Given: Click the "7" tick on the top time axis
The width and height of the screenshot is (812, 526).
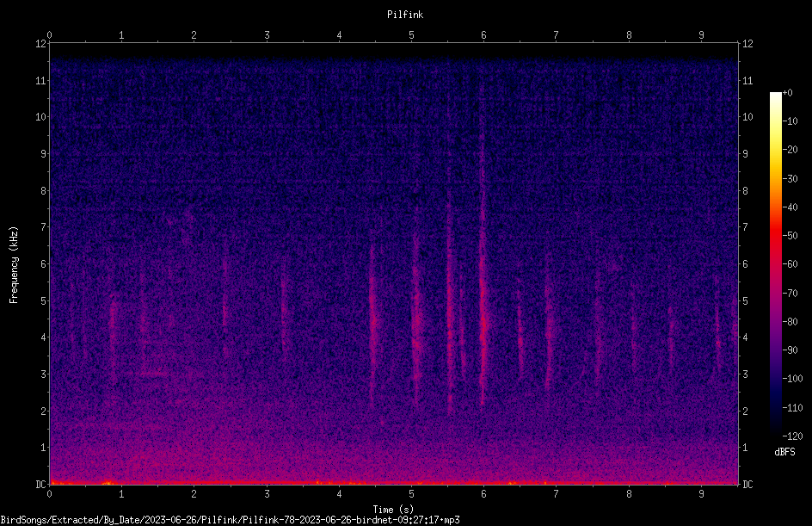Looking at the screenshot, I should pyautogui.click(x=557, y=35).
